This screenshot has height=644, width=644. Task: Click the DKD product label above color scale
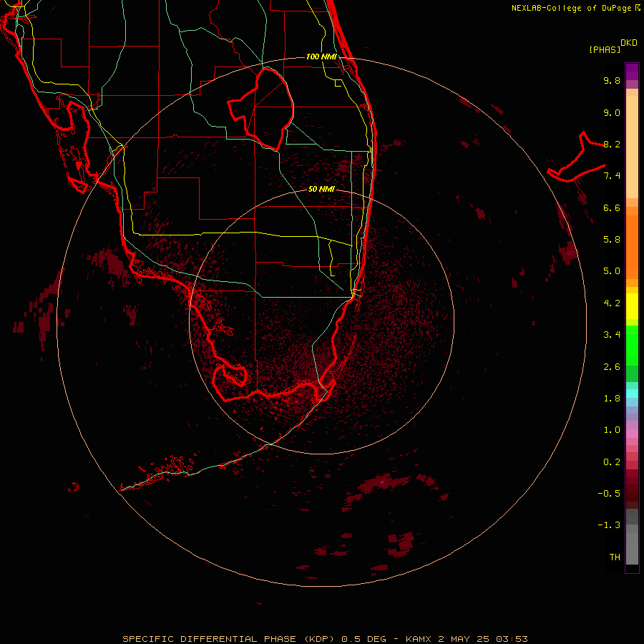click(x=629, y=43)
